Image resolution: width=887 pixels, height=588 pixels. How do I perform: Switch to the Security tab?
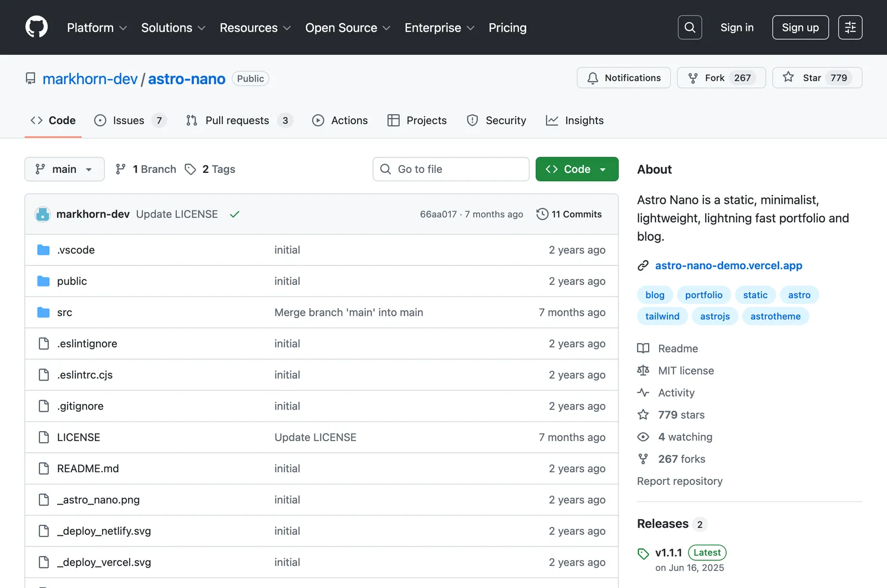496,120
